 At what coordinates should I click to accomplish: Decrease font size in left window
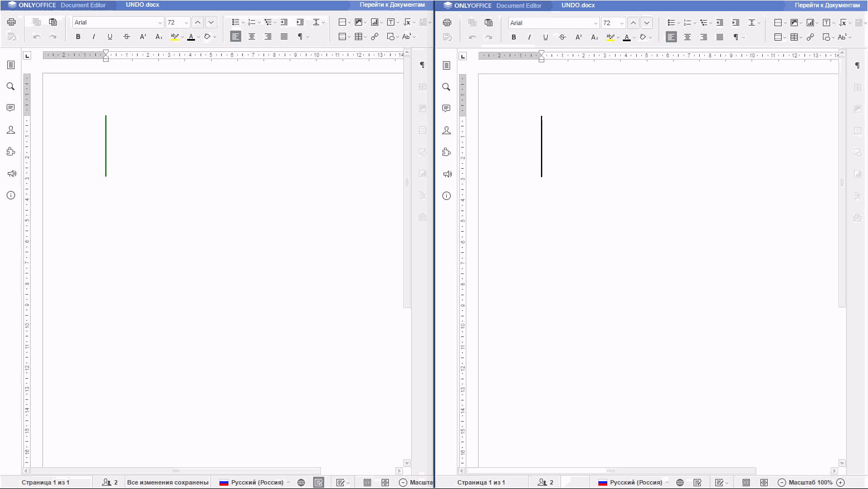(x=211, y=22)
